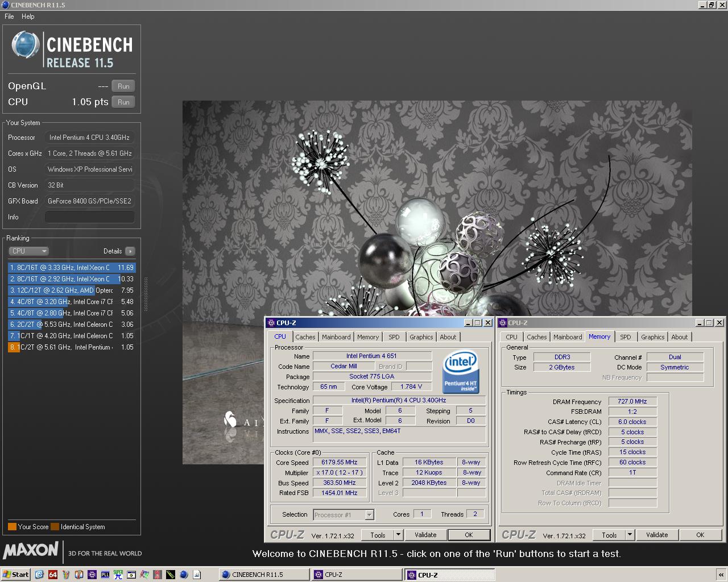Switch to SPD tab in left CPU-Z window
The height and width of the screenshot is (582, 728).
click(394, 337)
